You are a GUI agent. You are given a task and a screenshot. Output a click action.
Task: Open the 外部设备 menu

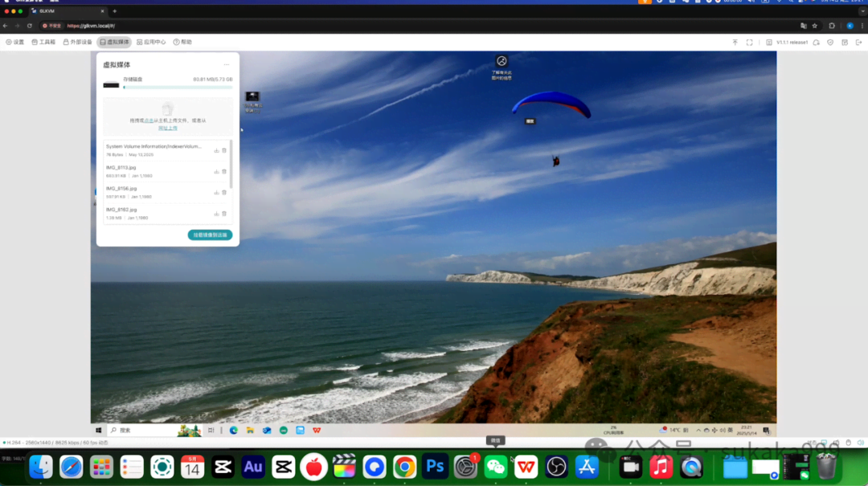[x=77, y=42]
